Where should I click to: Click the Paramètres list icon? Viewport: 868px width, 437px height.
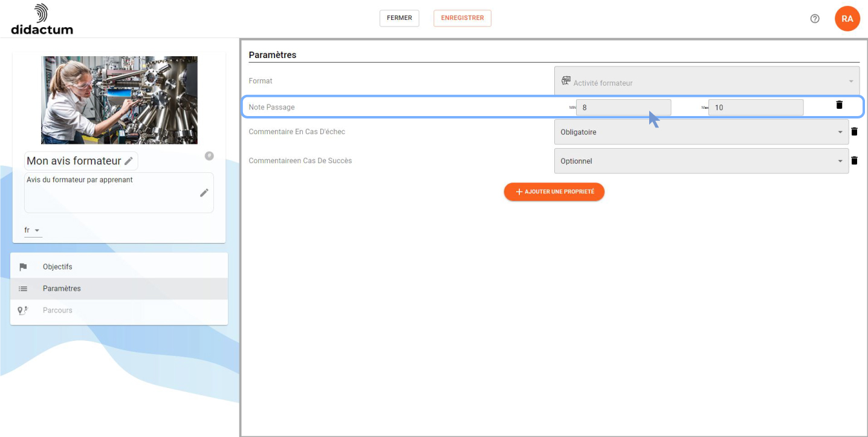(23, 289)
